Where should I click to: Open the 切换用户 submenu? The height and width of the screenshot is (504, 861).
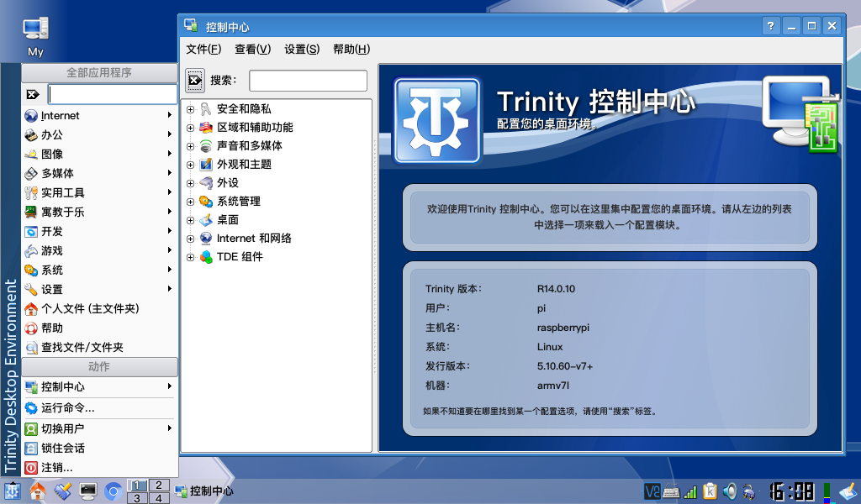(x=99, y=429)
